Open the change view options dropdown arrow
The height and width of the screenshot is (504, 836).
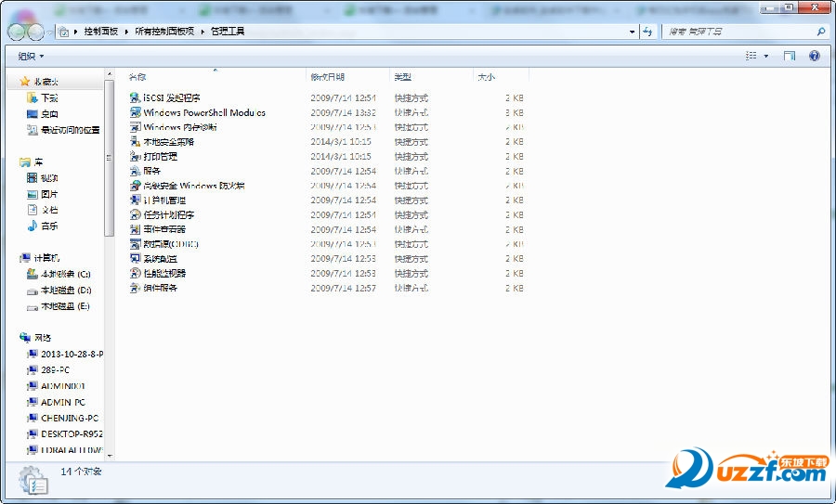pos(766,56)
